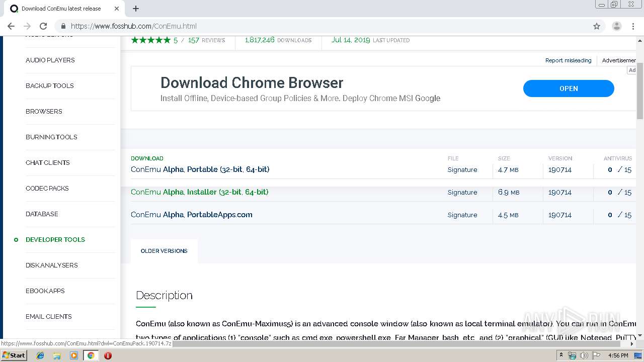644x362 pixels.
Task: Open the Opera icon in the taskbar
Action: (108, 355)
